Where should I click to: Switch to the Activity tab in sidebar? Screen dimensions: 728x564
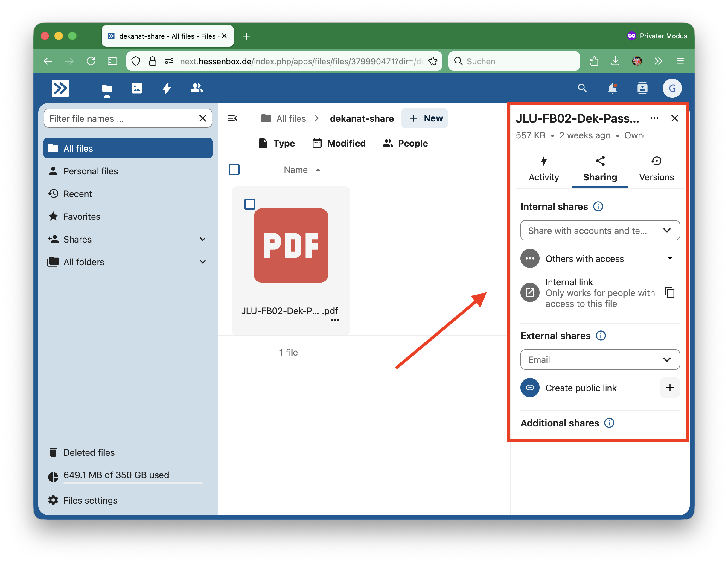[544, 169]
